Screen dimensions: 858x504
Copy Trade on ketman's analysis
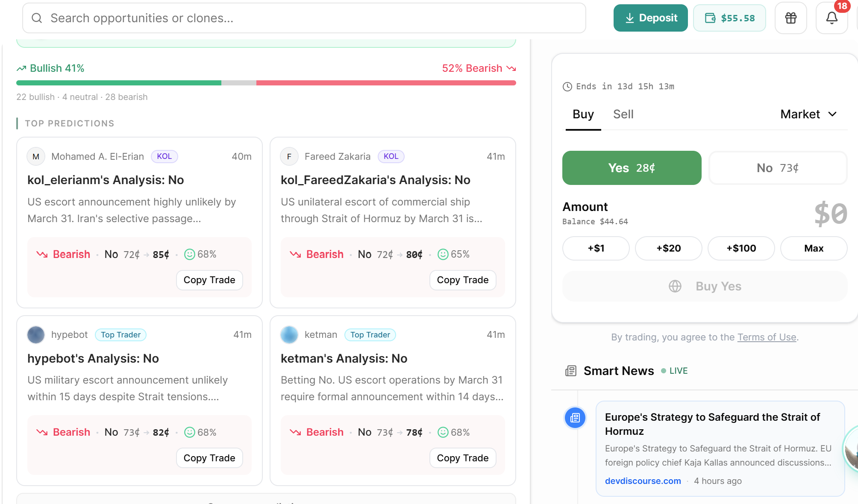coord(462,458)
